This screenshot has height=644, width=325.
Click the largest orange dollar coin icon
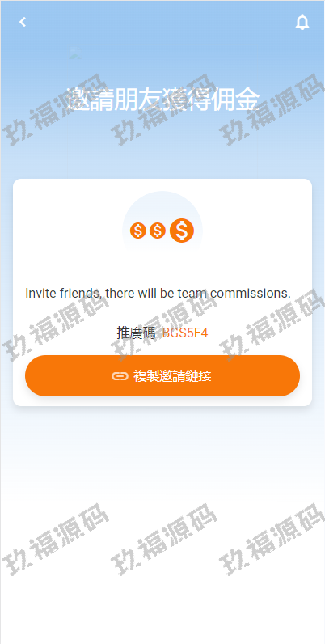(181, 231)
